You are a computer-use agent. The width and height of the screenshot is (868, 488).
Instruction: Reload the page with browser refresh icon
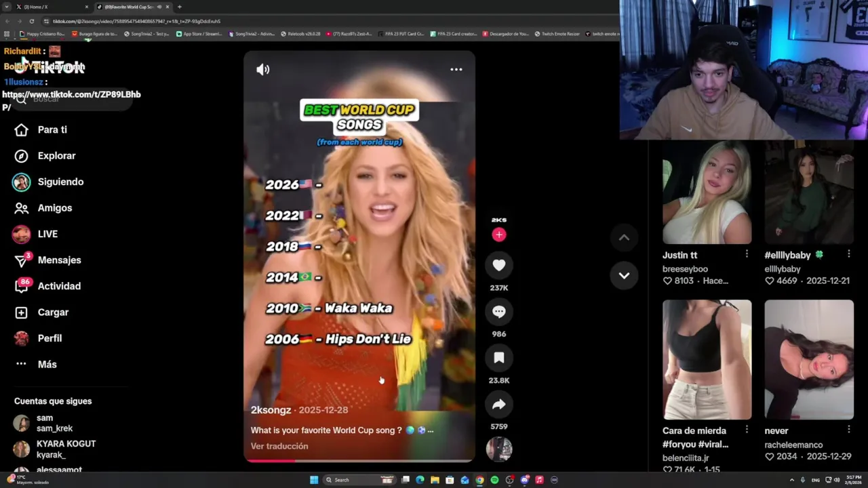[31, 21]
